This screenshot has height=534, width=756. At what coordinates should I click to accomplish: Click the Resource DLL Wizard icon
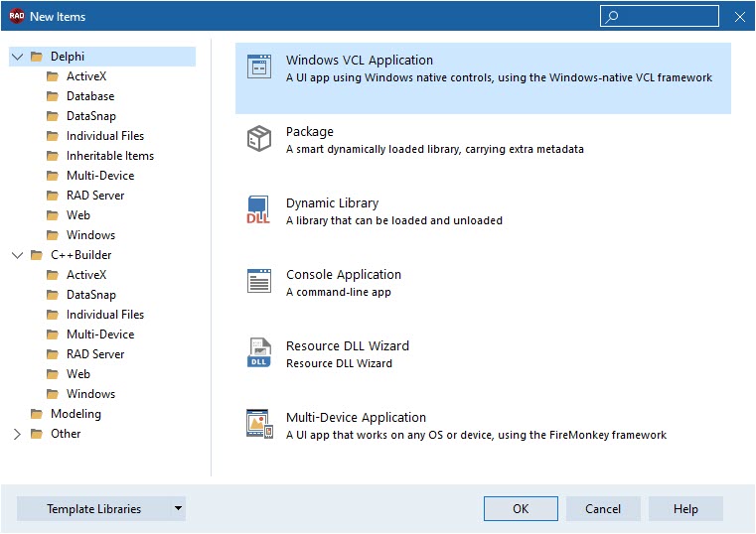(259, 352)
